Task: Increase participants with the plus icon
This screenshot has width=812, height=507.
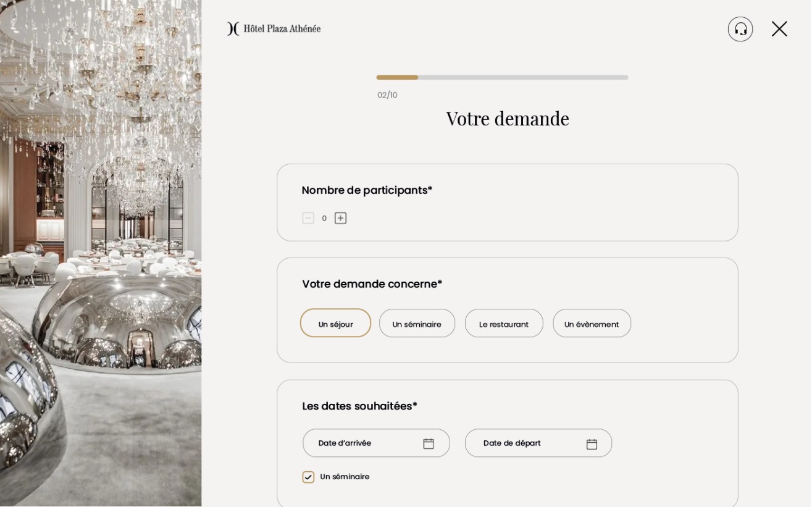Action: pyautogui.click(x=340, y=218)
